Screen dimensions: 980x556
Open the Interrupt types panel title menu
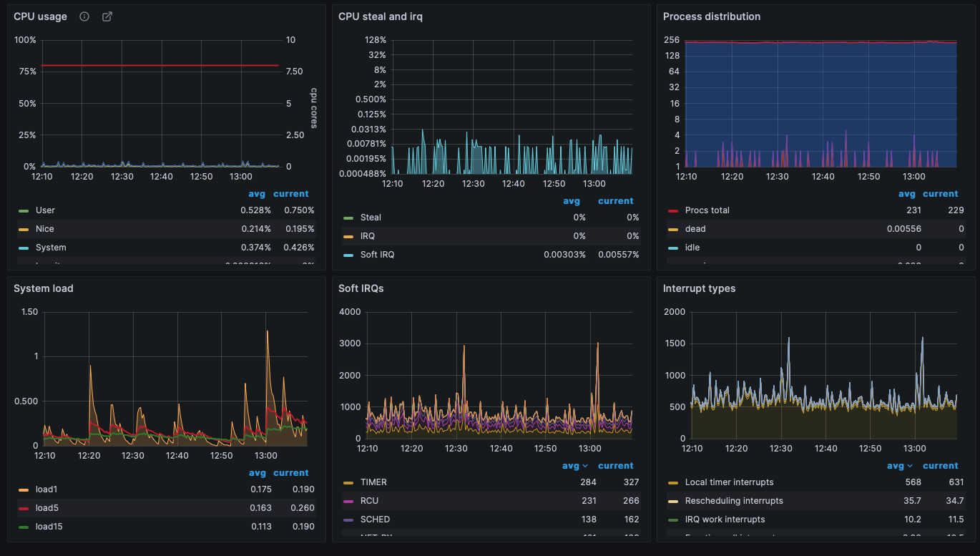pos(699,288)
